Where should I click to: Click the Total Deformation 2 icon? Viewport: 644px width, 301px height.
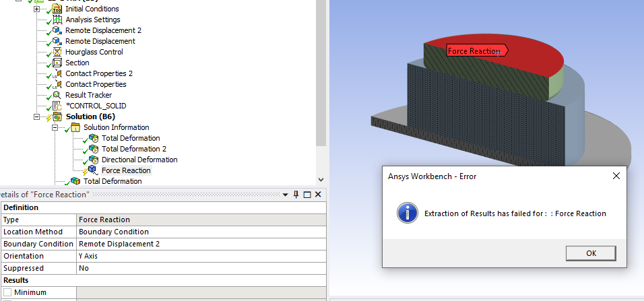click(93, 149)
